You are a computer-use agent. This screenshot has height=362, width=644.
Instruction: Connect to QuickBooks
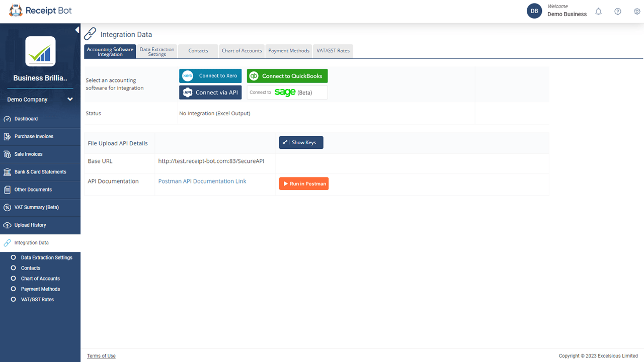[x=287, y=75]
